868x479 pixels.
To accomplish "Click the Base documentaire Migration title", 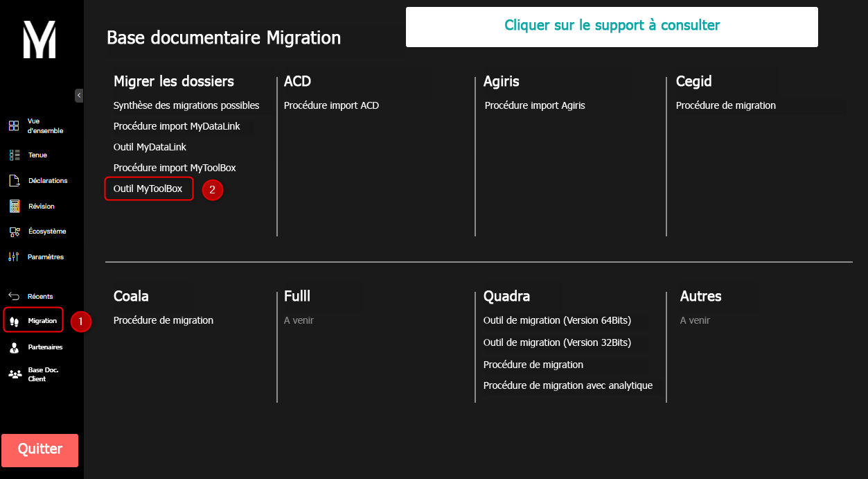I will pyautogui.click(x=224, y=37).
